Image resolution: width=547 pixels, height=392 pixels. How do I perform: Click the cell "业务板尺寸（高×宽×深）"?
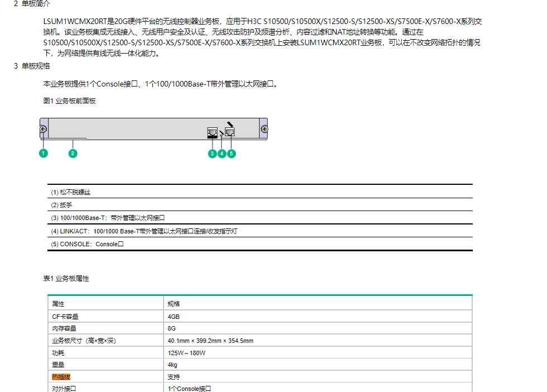(105, 341)
